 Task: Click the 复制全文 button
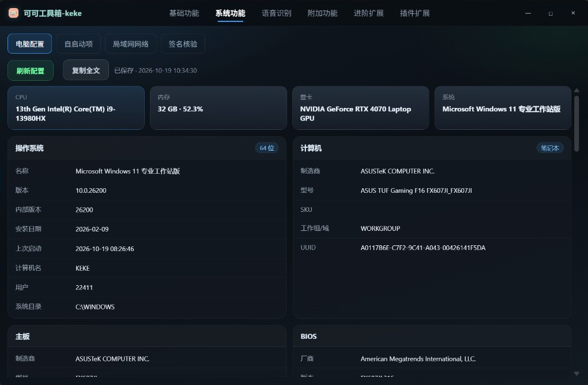(x=86, y=70)
